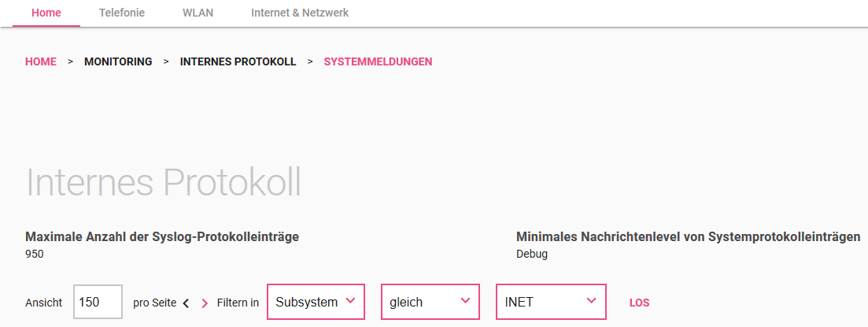Go to INTERNES PROTOKOLL breadcrumb
The height and width of the screenshot is (327, 868).
tap(238, 61)
